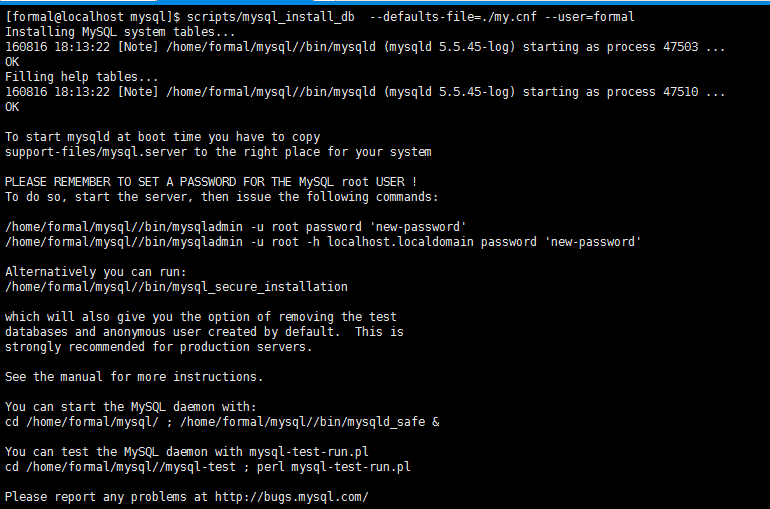Click the 'Installing MySQL system tables...' line
This screenshot has height=509, width=770.
click(x=120, y=32)
